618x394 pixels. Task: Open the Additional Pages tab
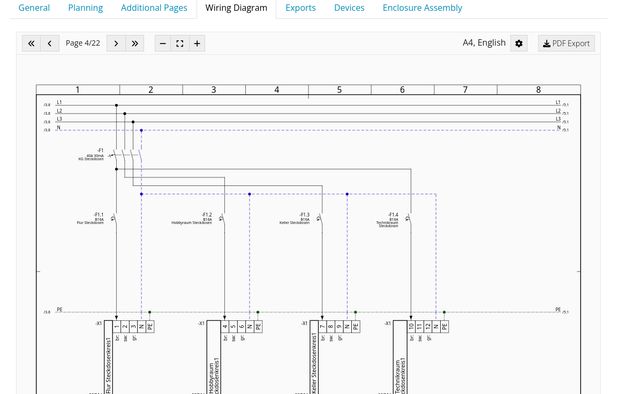pos(154,8)
